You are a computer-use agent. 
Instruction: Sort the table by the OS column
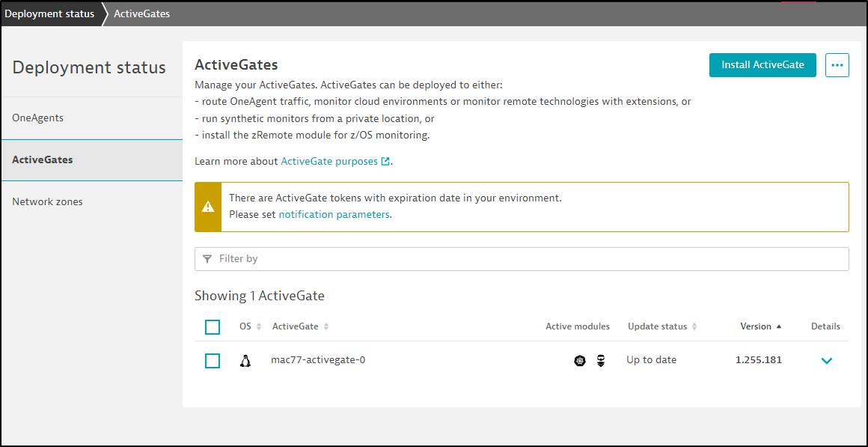pos(250,326)
